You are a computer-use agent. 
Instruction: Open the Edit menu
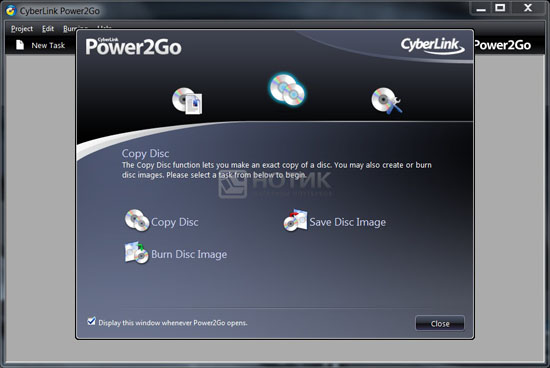(48, 29)
